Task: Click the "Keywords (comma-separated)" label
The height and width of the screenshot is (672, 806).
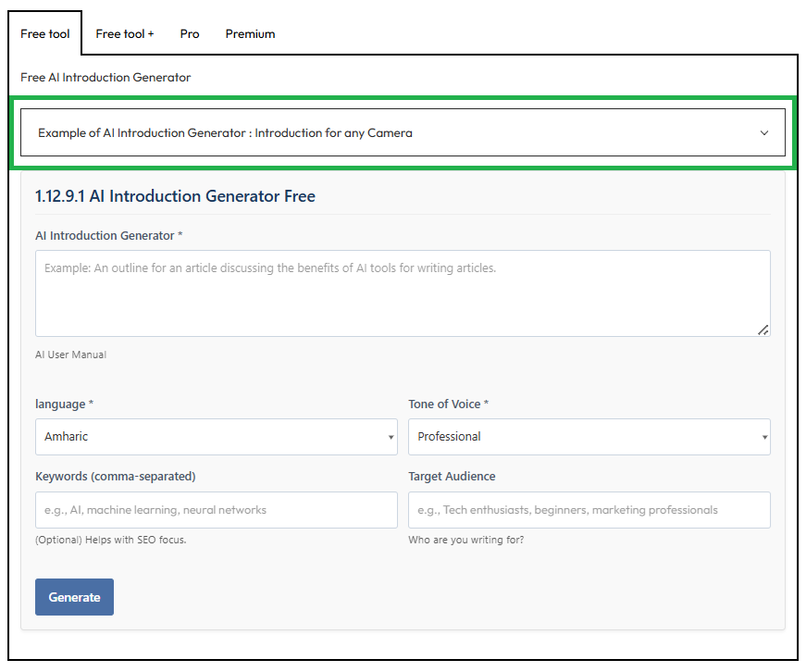Action: pos(115,477)
